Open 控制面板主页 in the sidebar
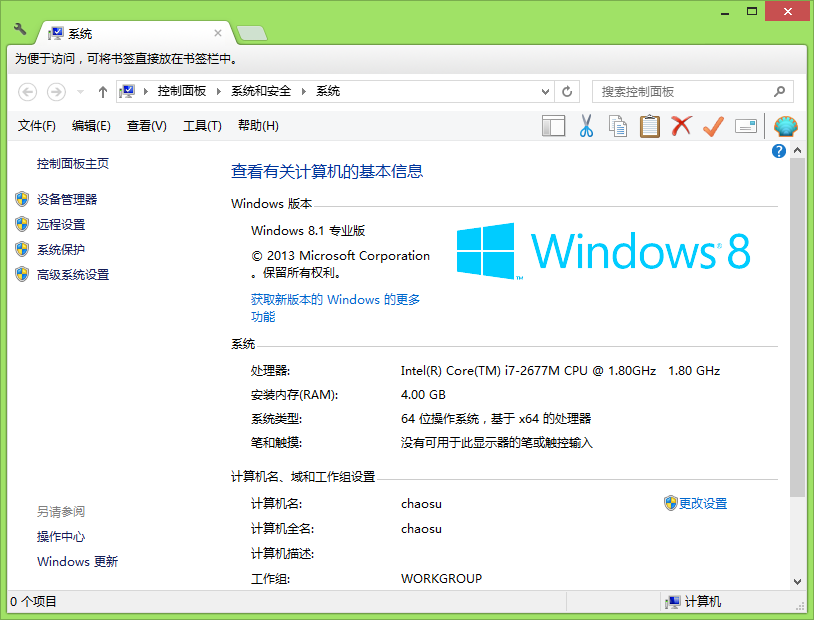814x620 pixels. (x=73, y=164)
